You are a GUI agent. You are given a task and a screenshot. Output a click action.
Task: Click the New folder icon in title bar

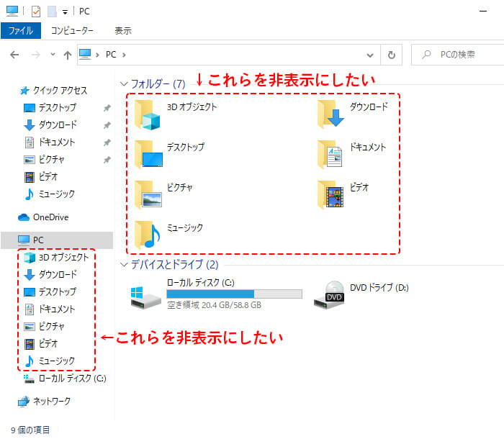[52, 12]
